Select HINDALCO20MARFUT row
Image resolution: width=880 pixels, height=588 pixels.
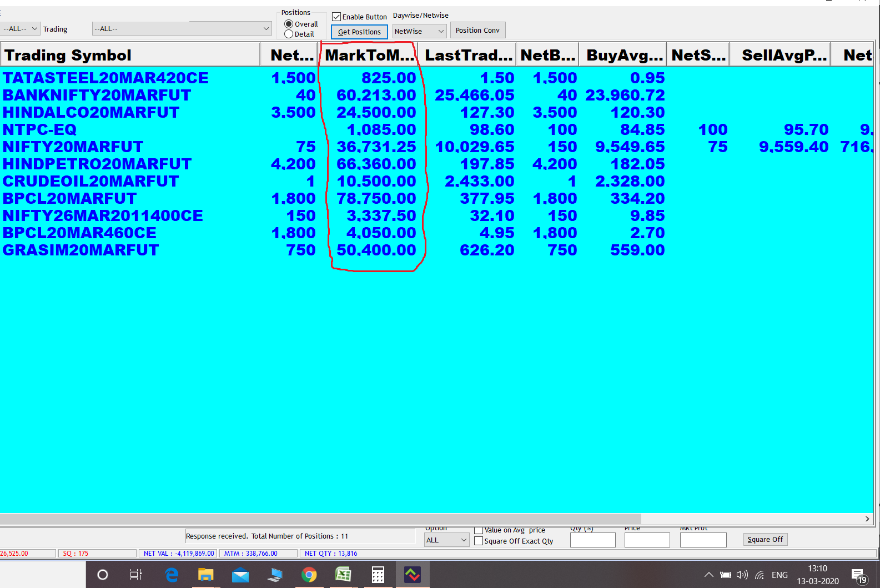tap(436, 112)
